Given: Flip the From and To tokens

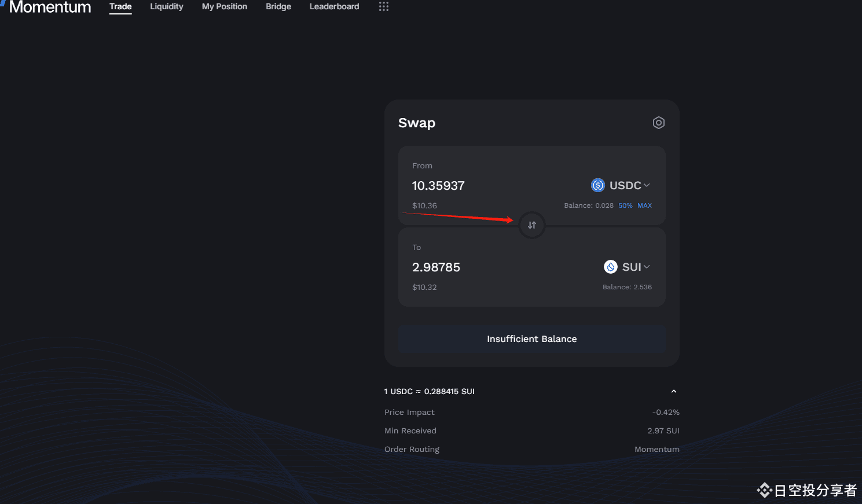Looking at the screenshot, I should pyautogui.click(x=532, y=225).
